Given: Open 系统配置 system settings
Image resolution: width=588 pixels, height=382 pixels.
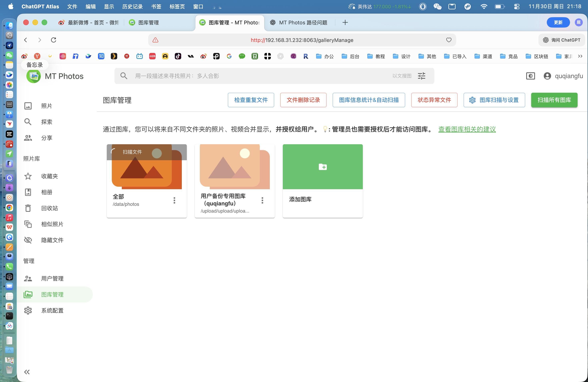Looking at the screenshot, I should tap(52, 310).
